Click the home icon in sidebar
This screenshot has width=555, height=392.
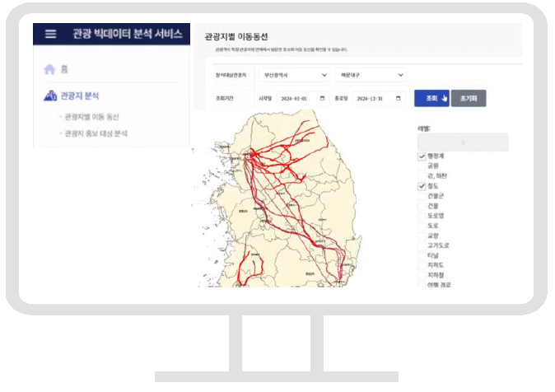click(49, 70)
